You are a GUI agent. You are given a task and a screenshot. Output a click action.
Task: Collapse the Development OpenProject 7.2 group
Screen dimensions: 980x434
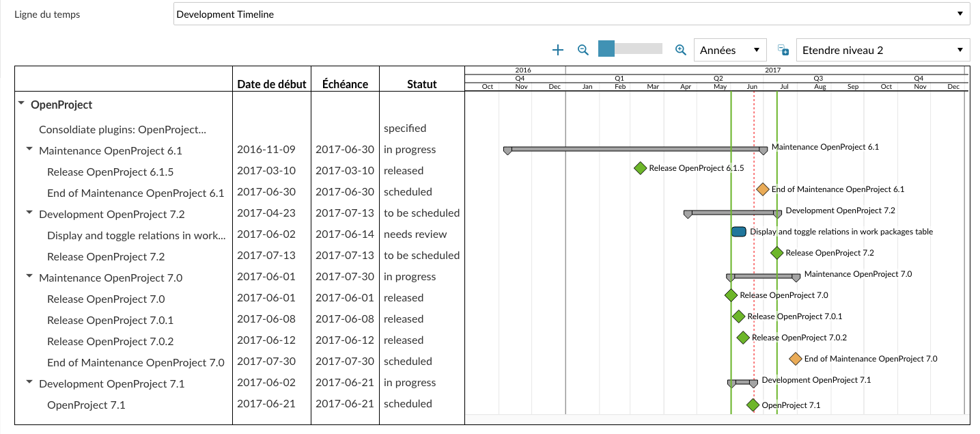click(x=29, y=211)
